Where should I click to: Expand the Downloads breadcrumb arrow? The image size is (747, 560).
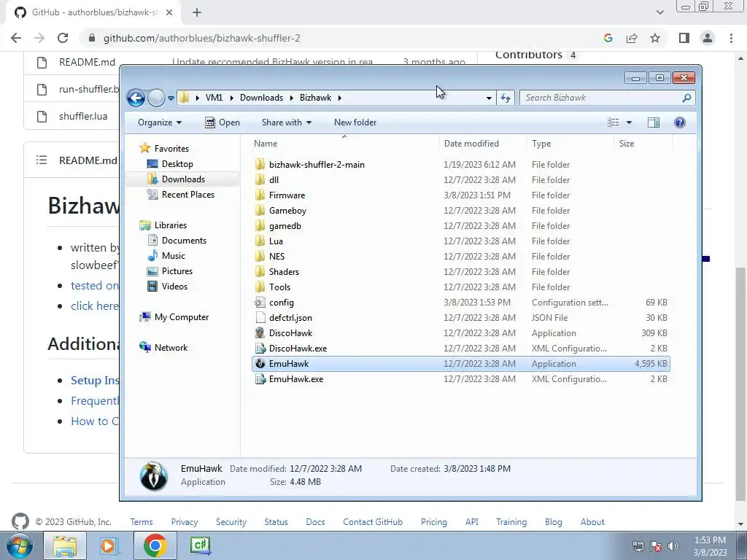coord(291,98)
